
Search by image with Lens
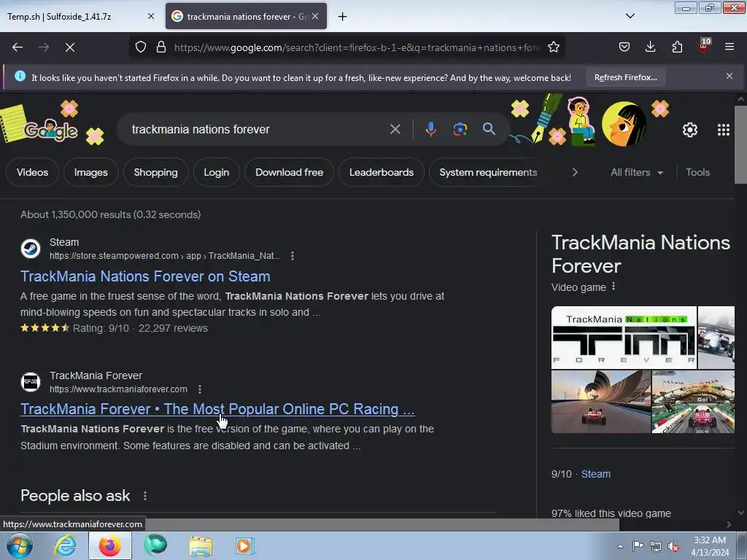point(460,129)
